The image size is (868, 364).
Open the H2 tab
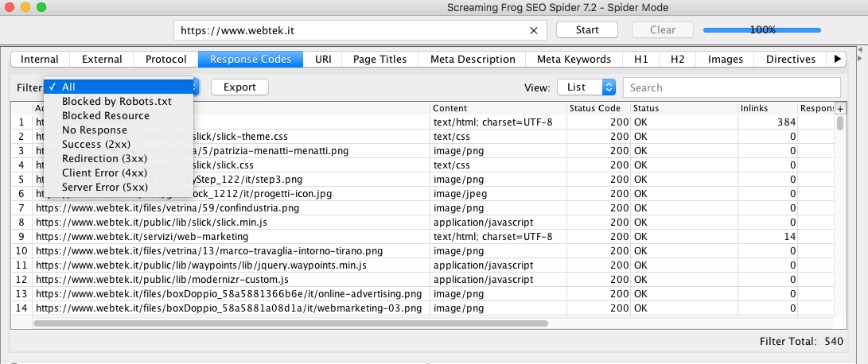pos(677,59)
